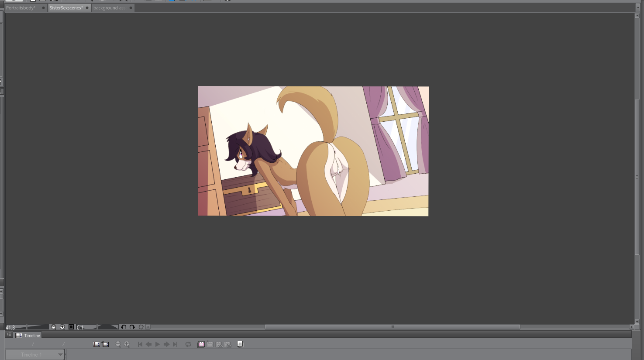Step forward to next frame
The height and width of the screenshot is (360, 644).
click(x=166, y=344)
